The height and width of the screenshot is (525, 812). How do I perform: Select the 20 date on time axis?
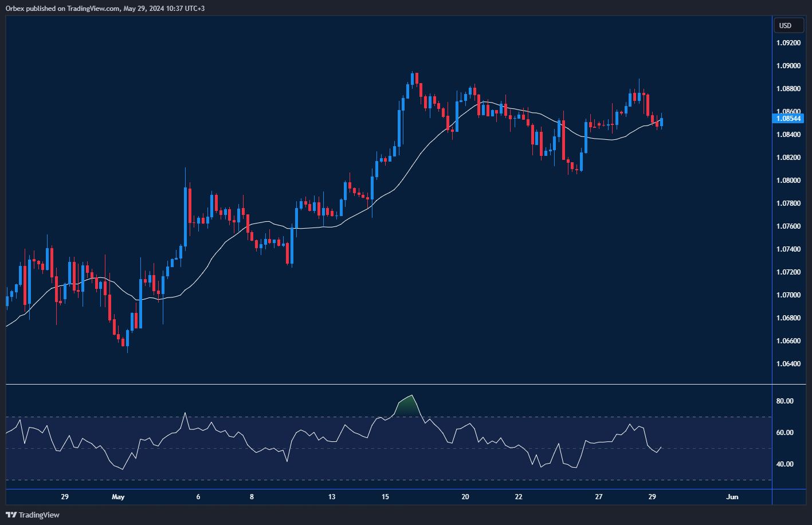tap(465, 497)
